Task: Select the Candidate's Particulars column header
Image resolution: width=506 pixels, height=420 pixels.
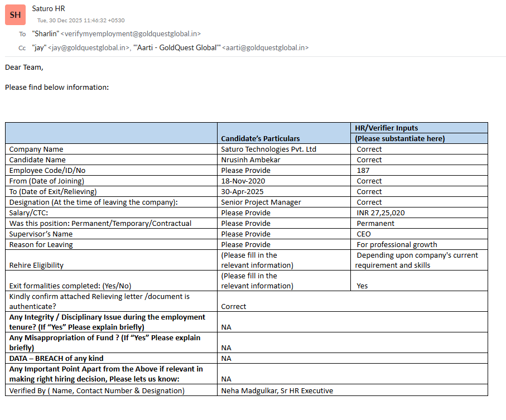Action: click(260, 138)
